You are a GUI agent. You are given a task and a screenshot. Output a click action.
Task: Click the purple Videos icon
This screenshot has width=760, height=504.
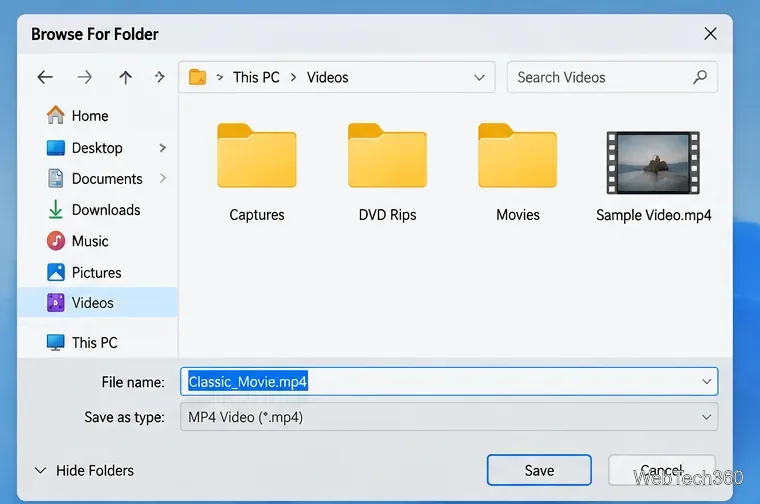(x=56, y=303)
